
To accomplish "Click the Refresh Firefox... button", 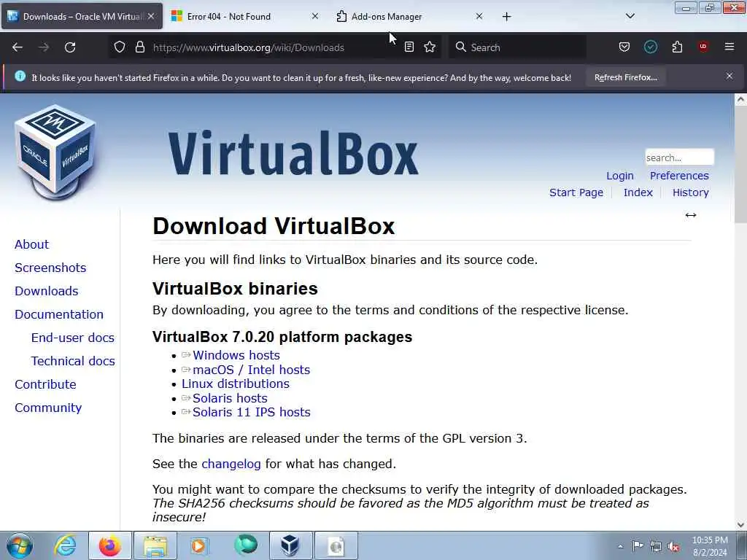I will 625,77.
